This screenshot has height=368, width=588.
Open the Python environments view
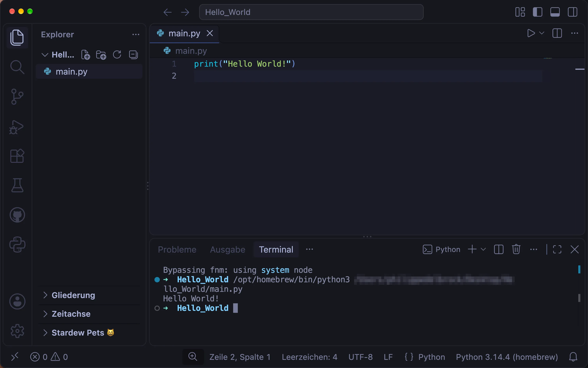(17, 244)
